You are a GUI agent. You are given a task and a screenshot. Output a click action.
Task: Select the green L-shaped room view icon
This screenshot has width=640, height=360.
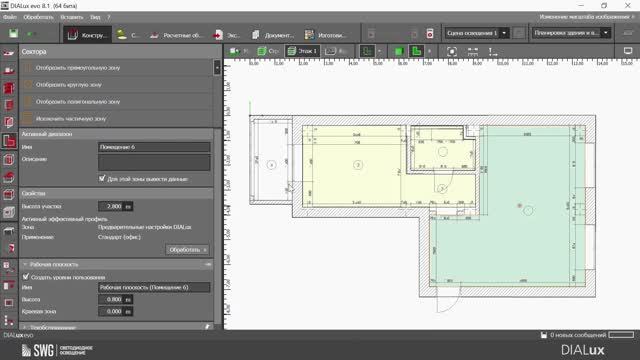pyautogui.click(x=416, y=51)
